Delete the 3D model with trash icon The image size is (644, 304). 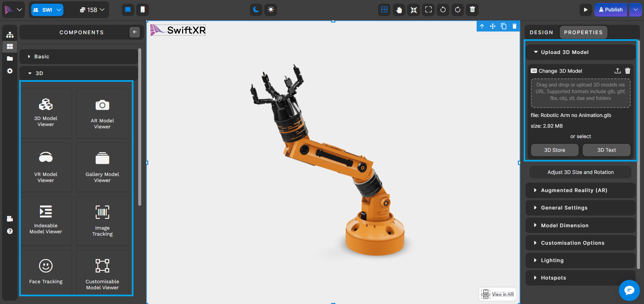628,71
